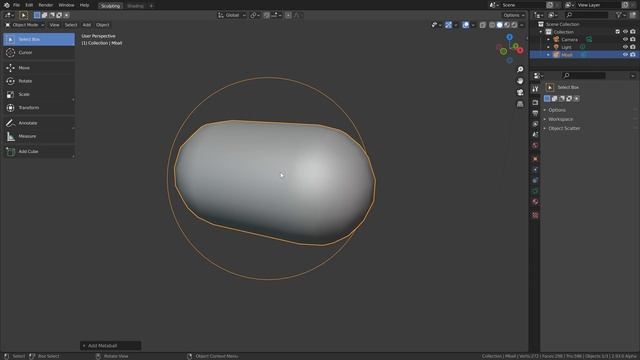The image size is (640, 360).
Task: Select the Add Cube tool
Action: 39,151
